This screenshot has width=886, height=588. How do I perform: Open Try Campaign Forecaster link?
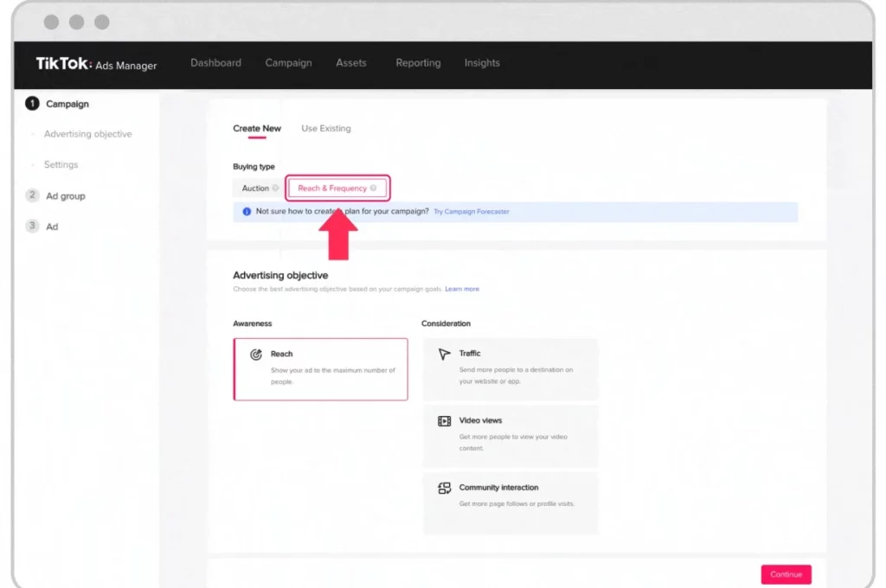[472, 211]
